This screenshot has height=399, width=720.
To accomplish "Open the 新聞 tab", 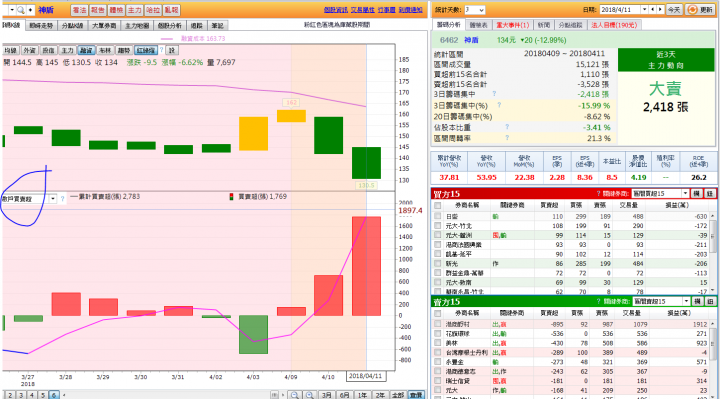I will (543, 25).
